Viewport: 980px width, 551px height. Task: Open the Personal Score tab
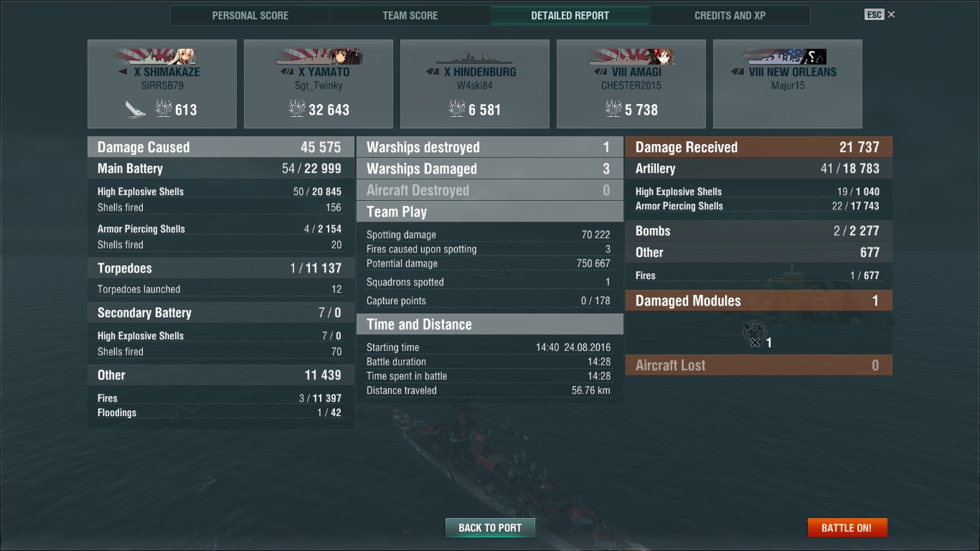point(250,15)
